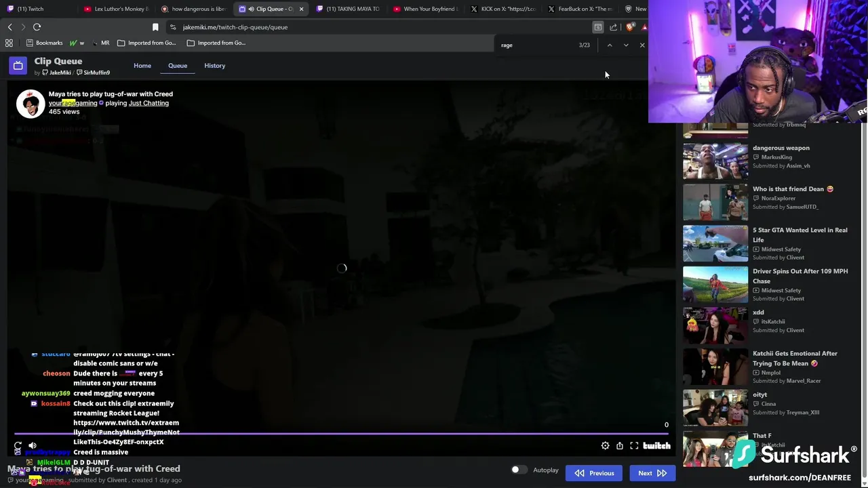Open the Just Chatting category link
The height and width of the screenshot is (488, 868).
pos(149,103)
